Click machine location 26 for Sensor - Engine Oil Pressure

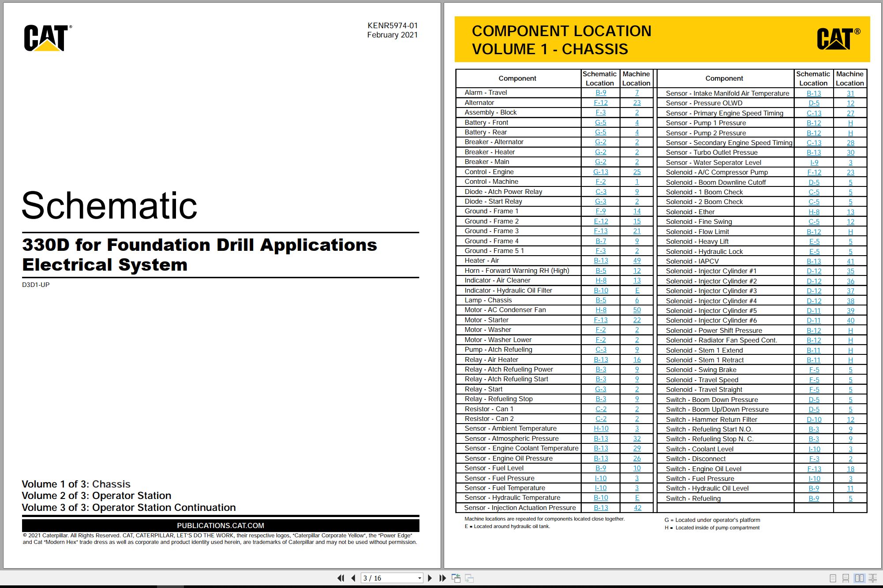[637, 458]
